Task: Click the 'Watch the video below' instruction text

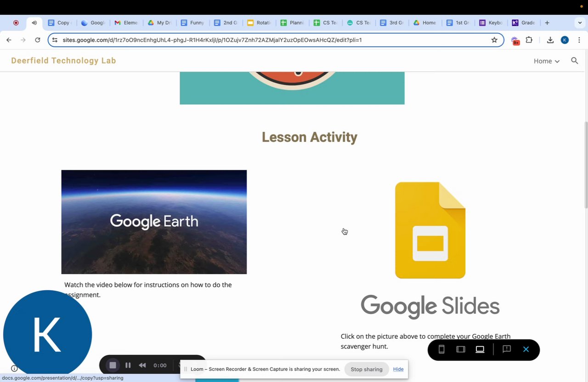Action: [x=148, y=290]
